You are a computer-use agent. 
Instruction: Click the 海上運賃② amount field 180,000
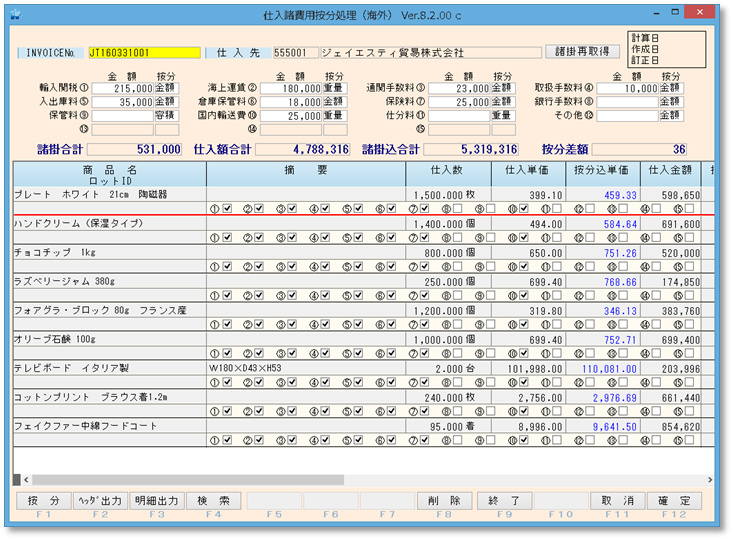pos(291,88)
